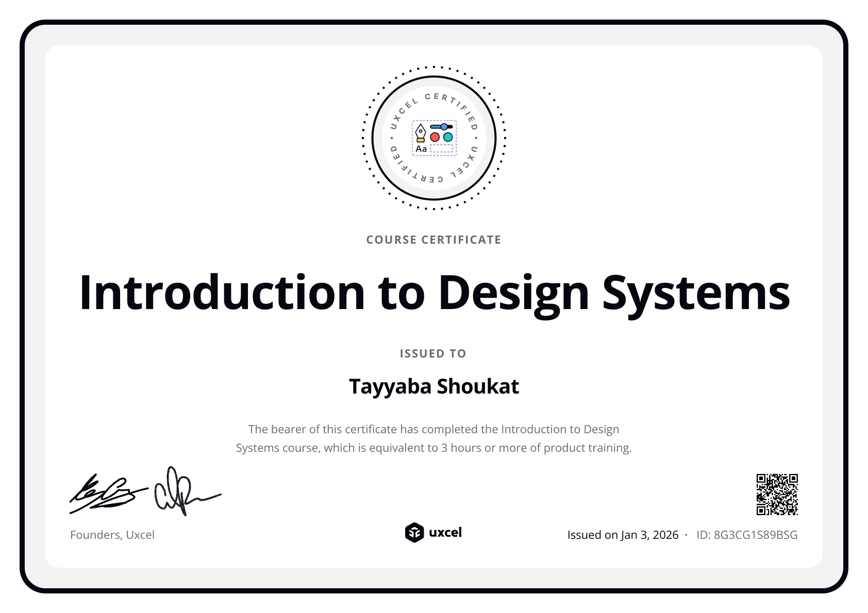Image resolution: width=868 pixels, height=613 pixels.
Task: Tap the empty dashed placeholder box in the seal
Action: point(442,148)
